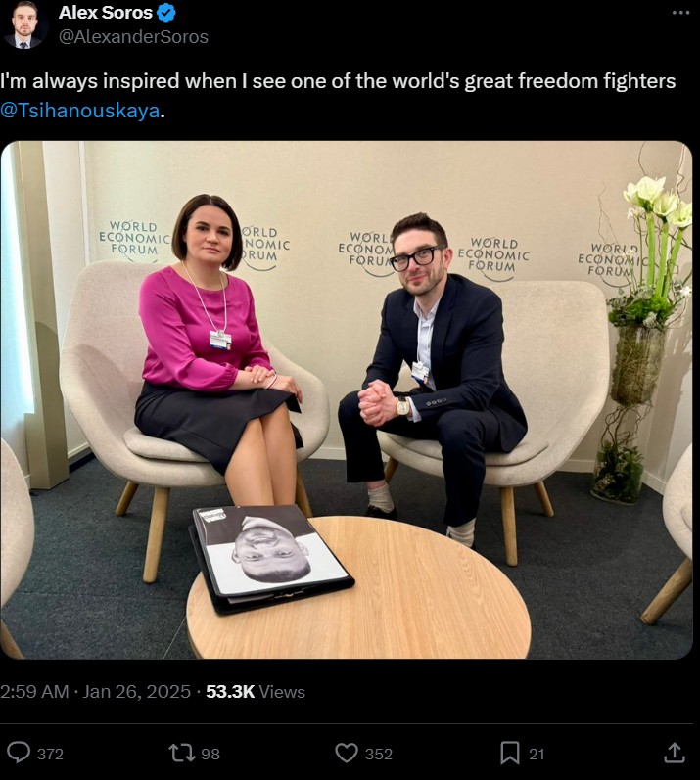
Task: Click the repost arrows icon
Action: pyautogui.click(x=181, y=753)
